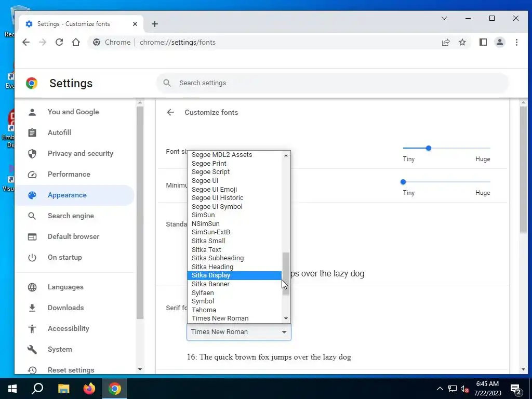
Task: Open Windows Start menu
Action: (x=12, y=389)
